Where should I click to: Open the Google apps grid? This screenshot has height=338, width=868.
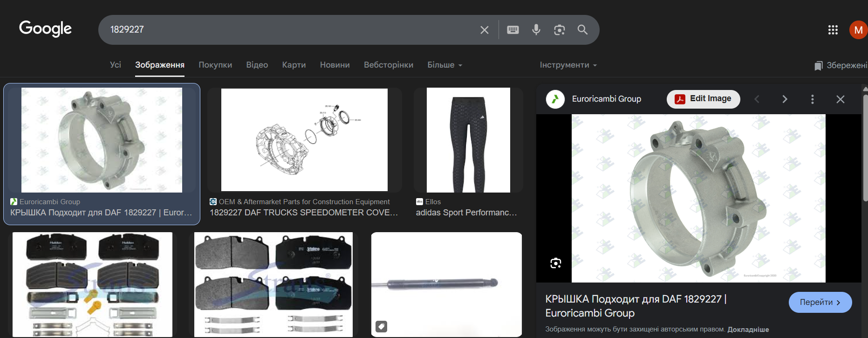coord(833,30)
